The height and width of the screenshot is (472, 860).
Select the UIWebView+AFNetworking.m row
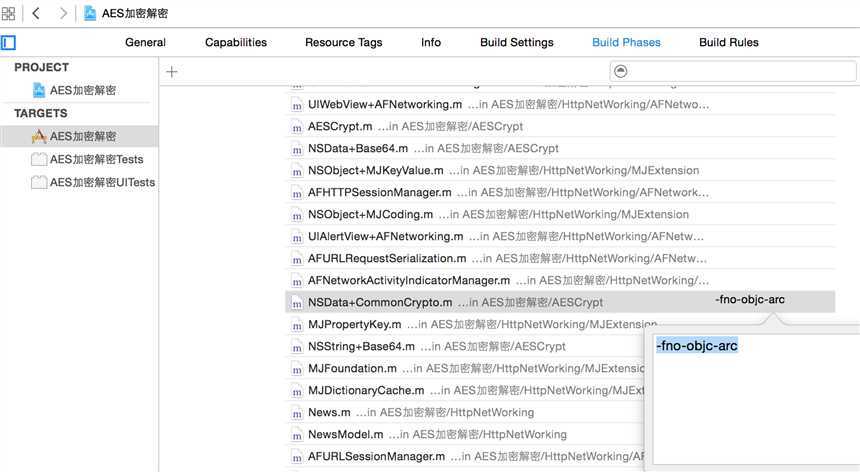coord(560,104)
